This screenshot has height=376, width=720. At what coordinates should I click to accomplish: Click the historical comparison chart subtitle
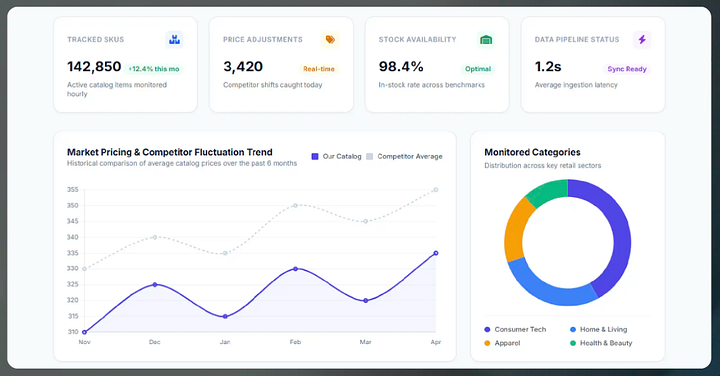pyautogui.click(x=182, y=163)
